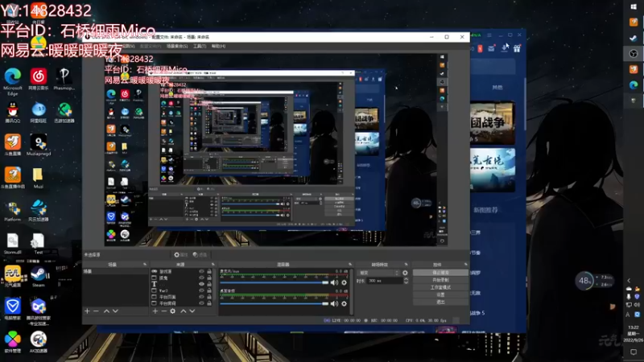Open the Platform desktop shortcut
This screenshot has width=644, height=362.
[x=13, y=211]
